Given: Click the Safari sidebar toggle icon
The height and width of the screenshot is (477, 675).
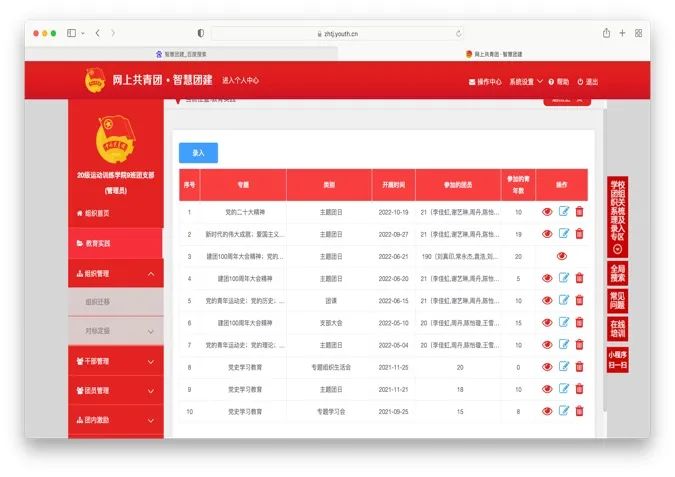Looking at the screenshot, I should [x=72, y=33].
